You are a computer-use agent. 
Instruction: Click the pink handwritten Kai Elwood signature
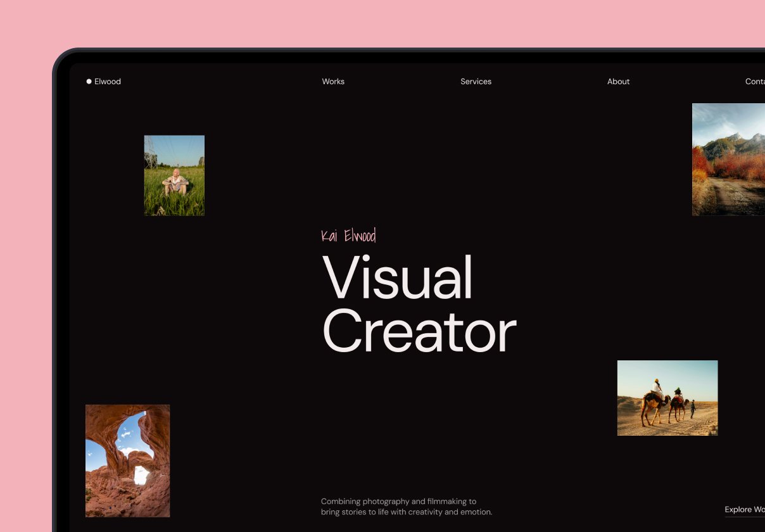pyautogui.click(x=348, y=236)
